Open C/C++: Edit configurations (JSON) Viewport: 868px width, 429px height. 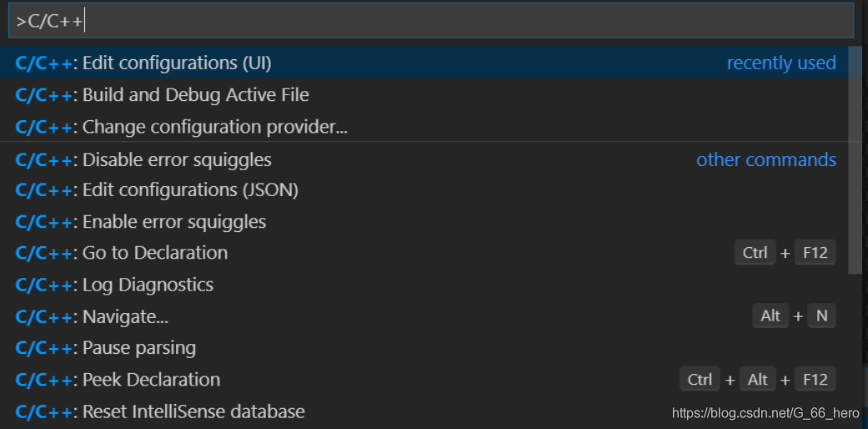[x=157, y=190]
